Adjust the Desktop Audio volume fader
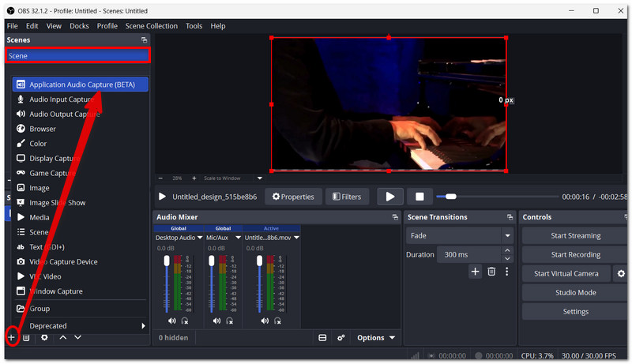632x364 pixels. [x=167, y=261]
